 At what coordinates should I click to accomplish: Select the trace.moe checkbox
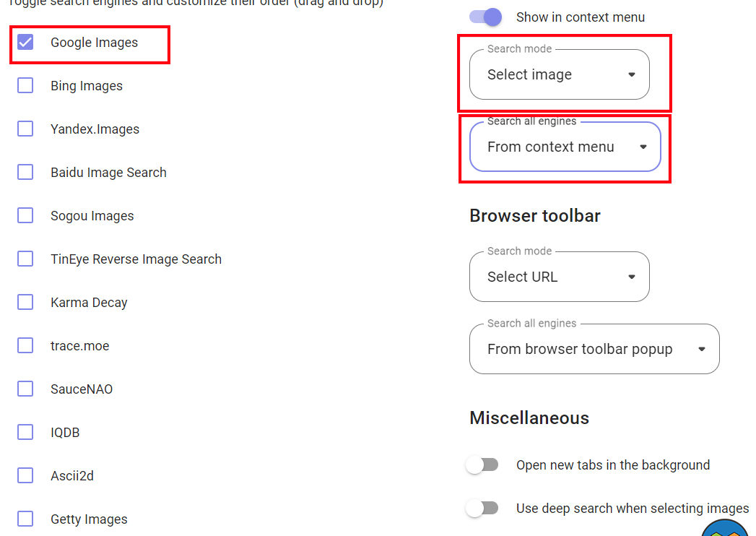tap(25, 346)
